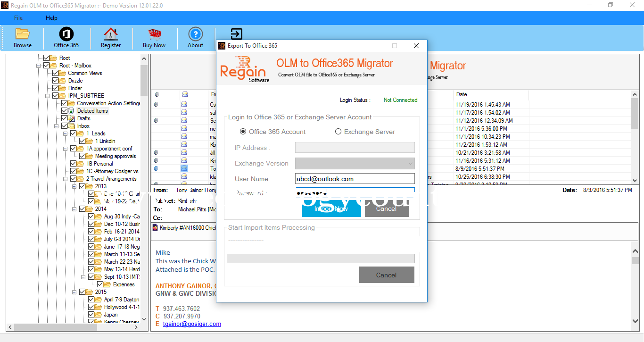Click envelope icon in 11/19/2016 row
This screenshot has width=644, height=342.
184,104
